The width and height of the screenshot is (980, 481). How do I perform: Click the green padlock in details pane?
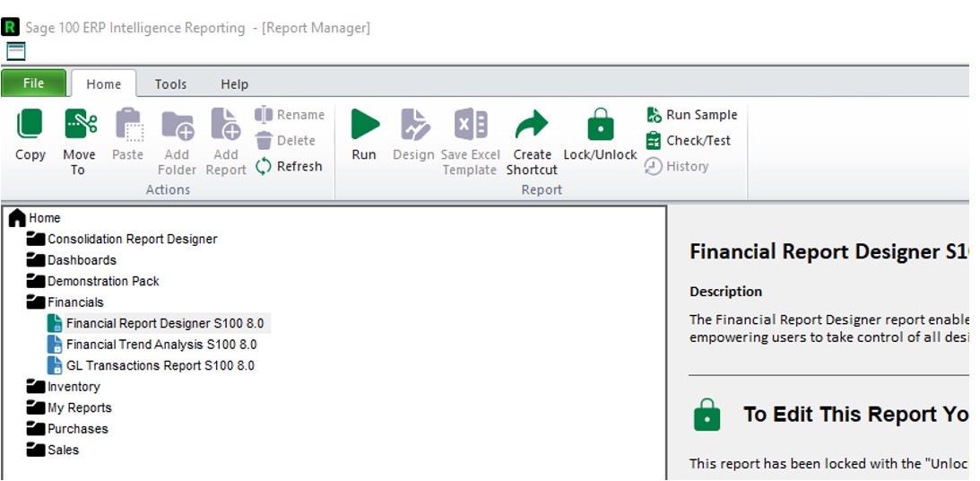pyautogui.click(x=707, y=415)
